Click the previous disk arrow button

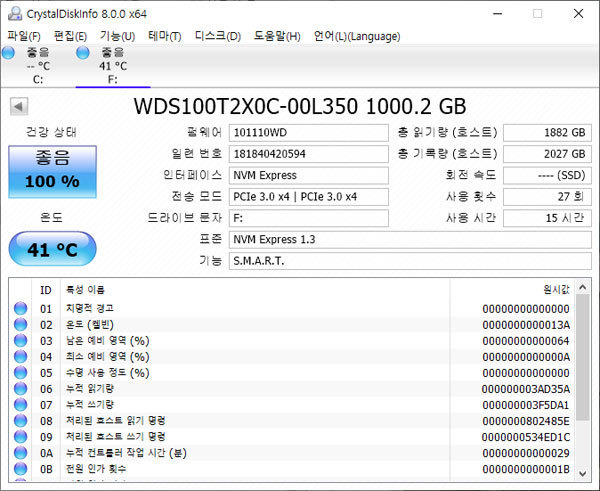click(x=19, y=106)
